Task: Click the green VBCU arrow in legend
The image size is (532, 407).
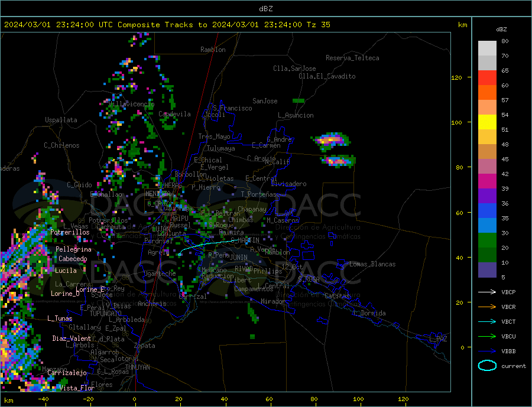Action: (x=487, y=337)
